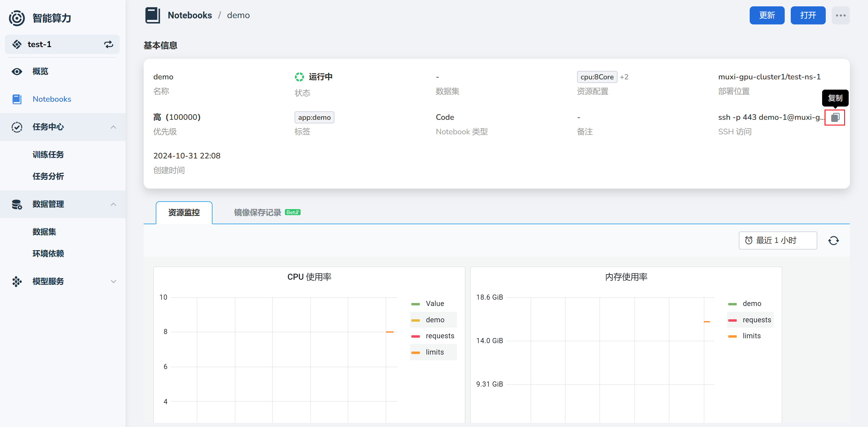Toggle the requests series in memory chart legend
The image size is (868, 427).
point(750,320)
